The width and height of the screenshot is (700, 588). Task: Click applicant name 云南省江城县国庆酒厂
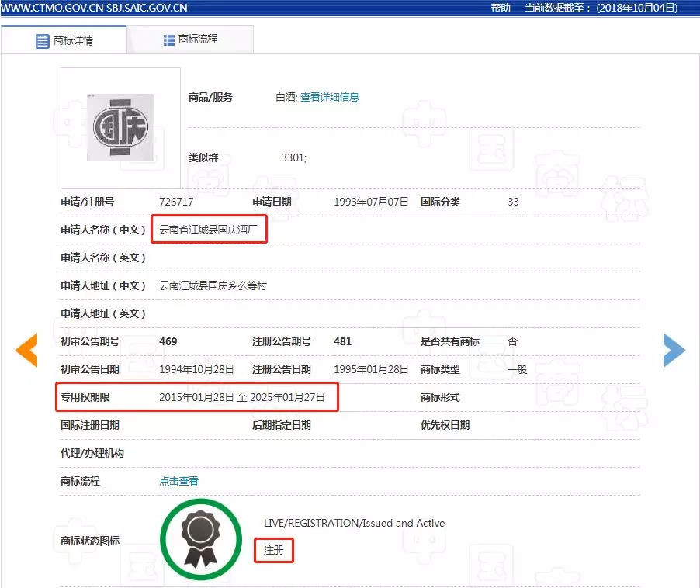point(208,229)
